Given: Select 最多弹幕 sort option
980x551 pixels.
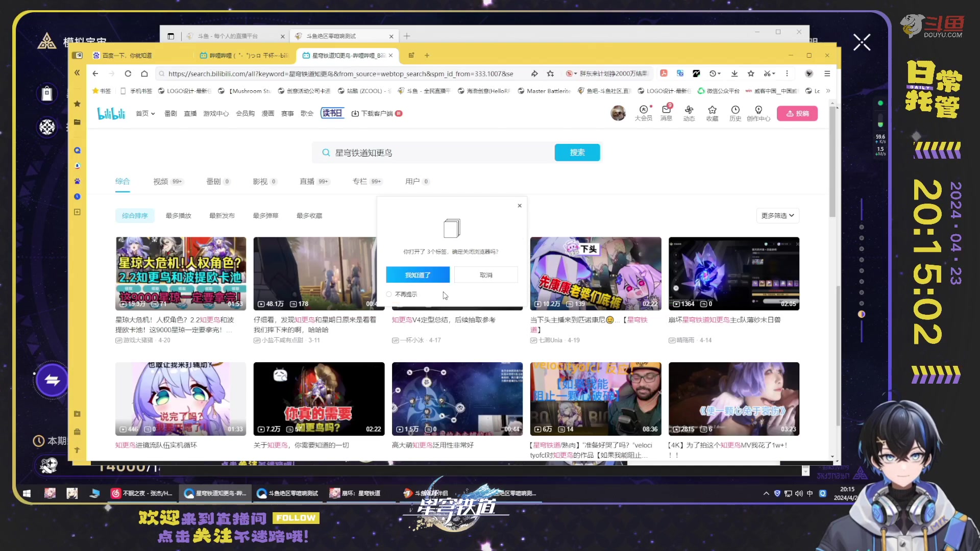Looking at the screenshot, I should pyautogui.click(x=265, y=216).
